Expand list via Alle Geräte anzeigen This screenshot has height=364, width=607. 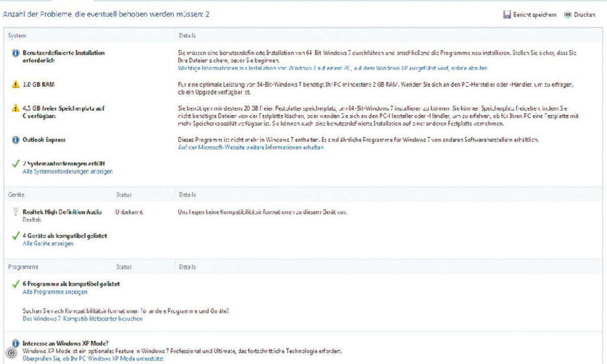(x=48, y=244)
